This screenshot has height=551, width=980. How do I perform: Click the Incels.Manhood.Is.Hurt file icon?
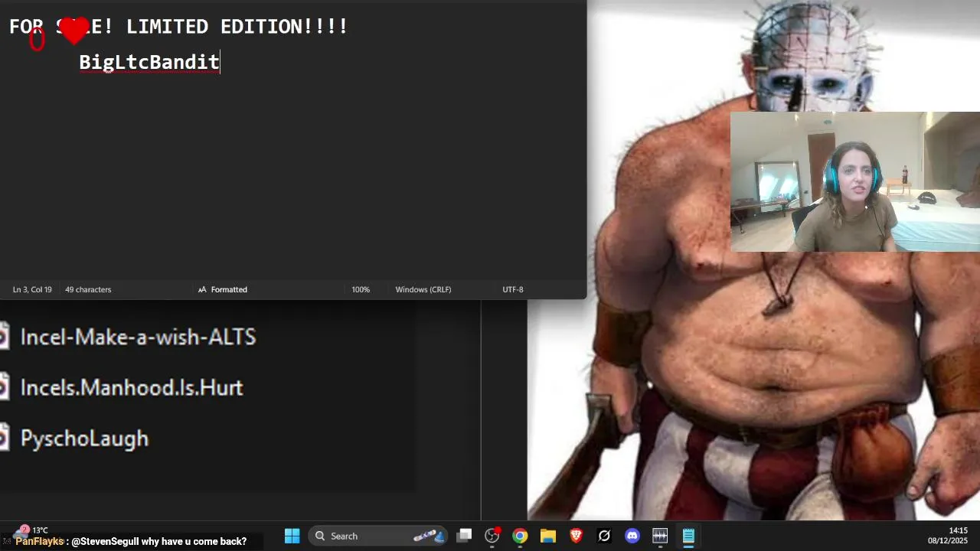[x=4, y=387]
